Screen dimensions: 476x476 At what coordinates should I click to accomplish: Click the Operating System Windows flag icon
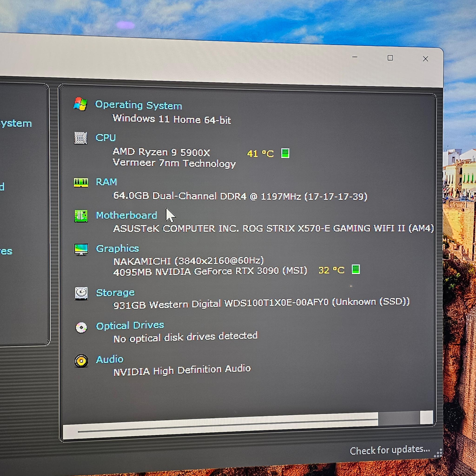click(80, 104)
